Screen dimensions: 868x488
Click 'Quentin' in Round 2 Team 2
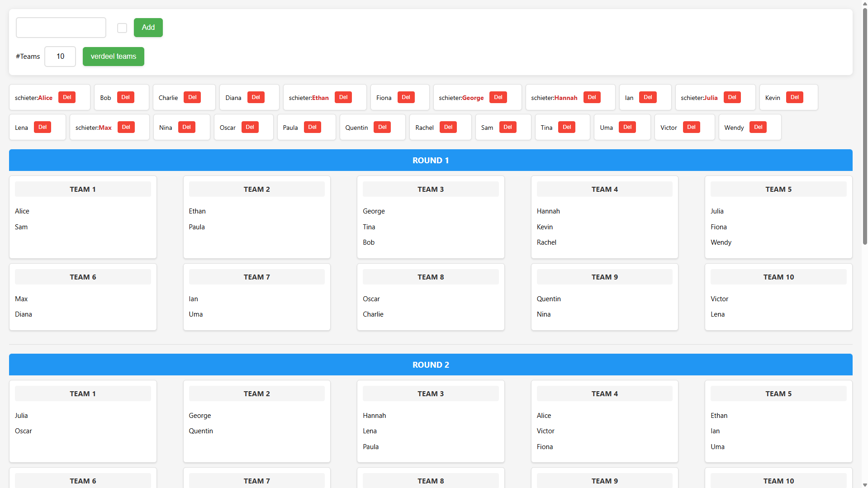(201, 431)
